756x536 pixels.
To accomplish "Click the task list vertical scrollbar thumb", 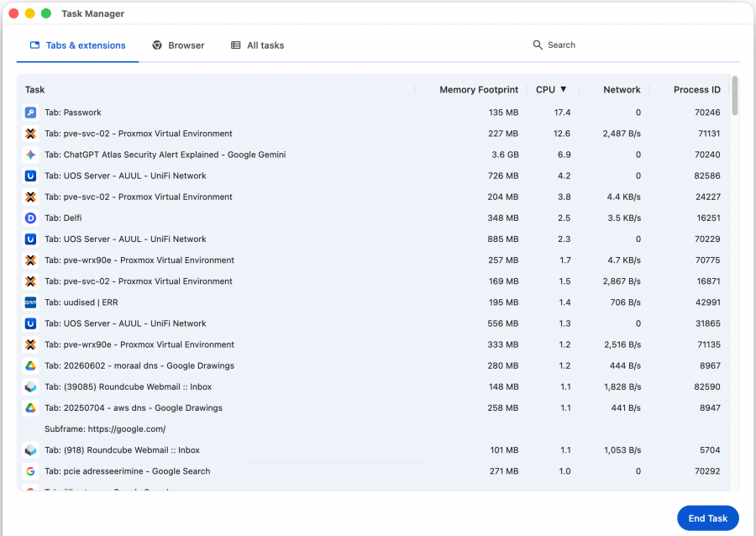I will click(x=734, y=96).
